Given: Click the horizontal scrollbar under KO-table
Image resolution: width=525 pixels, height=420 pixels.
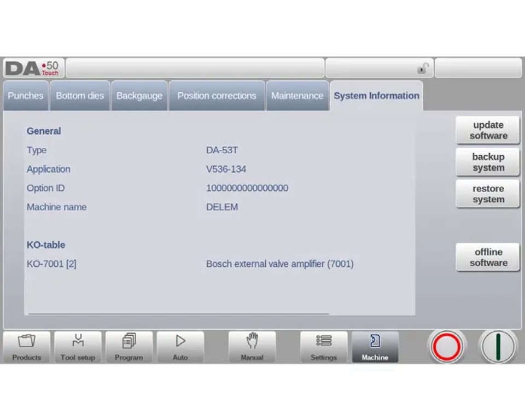Looking at the screenshot, I should [x=178, y=314].
